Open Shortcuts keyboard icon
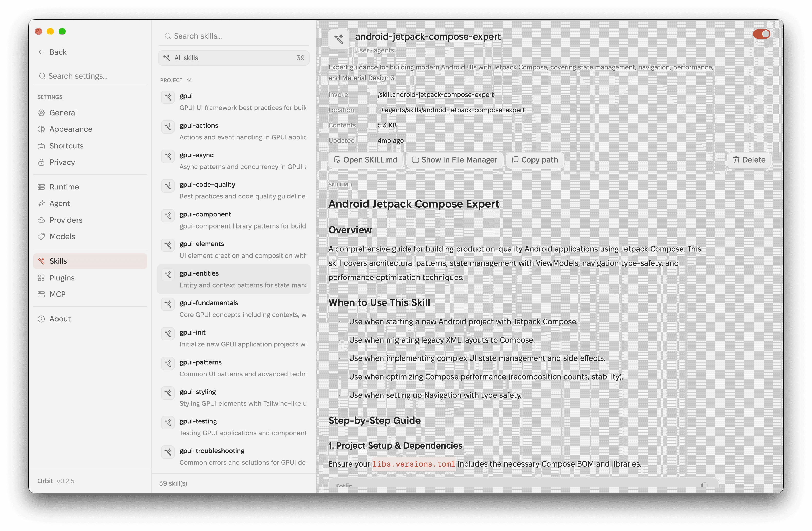 point(41,146)
